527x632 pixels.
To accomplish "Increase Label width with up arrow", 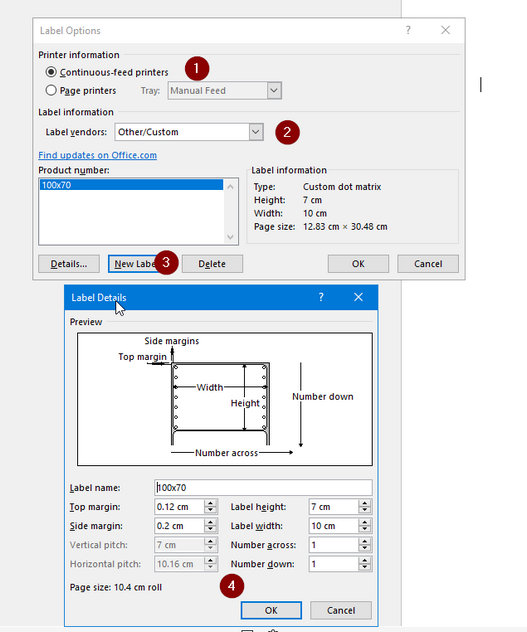I will 365,522.
